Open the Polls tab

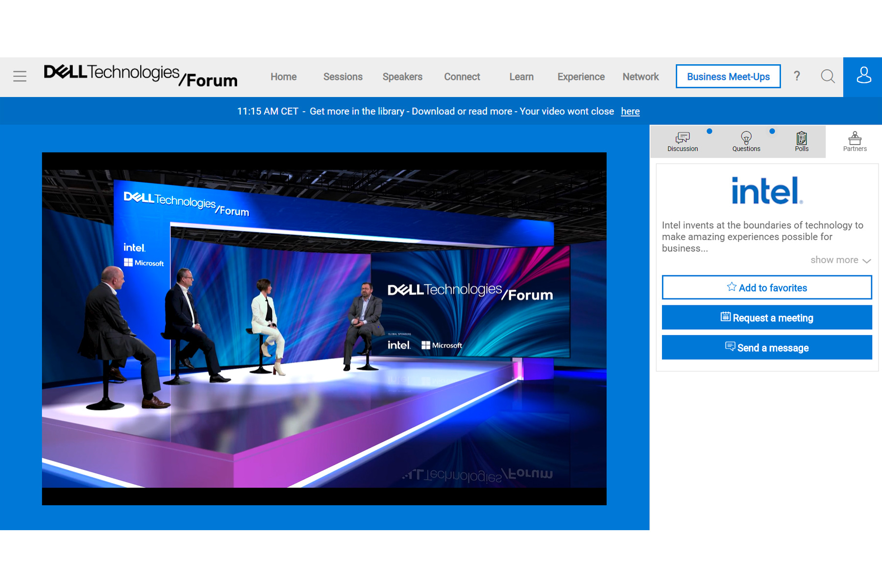(802, 142)
